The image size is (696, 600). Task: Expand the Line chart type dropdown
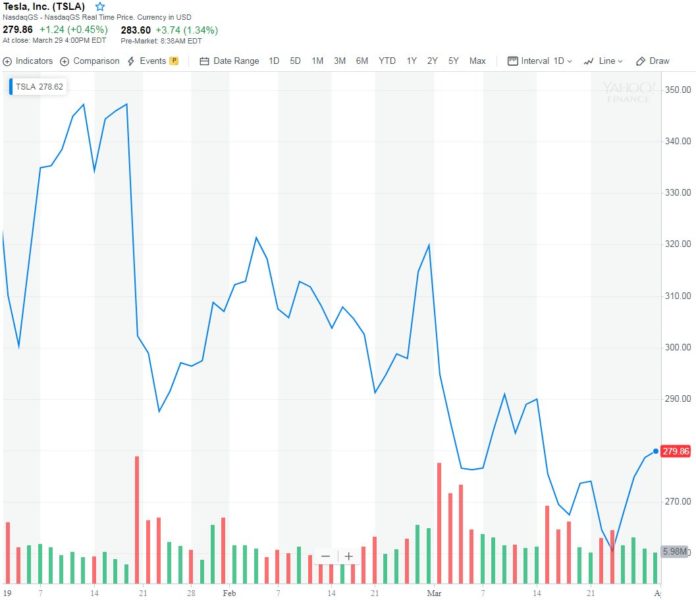click(x=605, y=61)
